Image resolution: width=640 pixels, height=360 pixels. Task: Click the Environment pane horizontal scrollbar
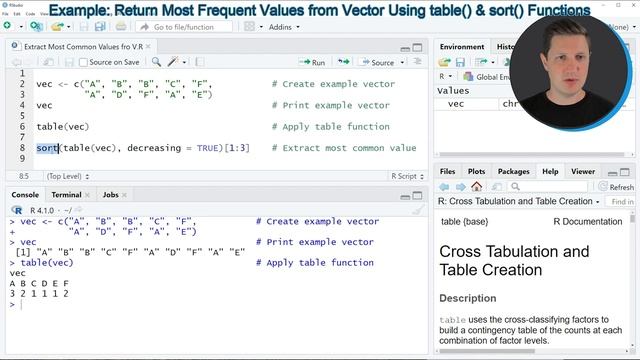tap(531, 155)
